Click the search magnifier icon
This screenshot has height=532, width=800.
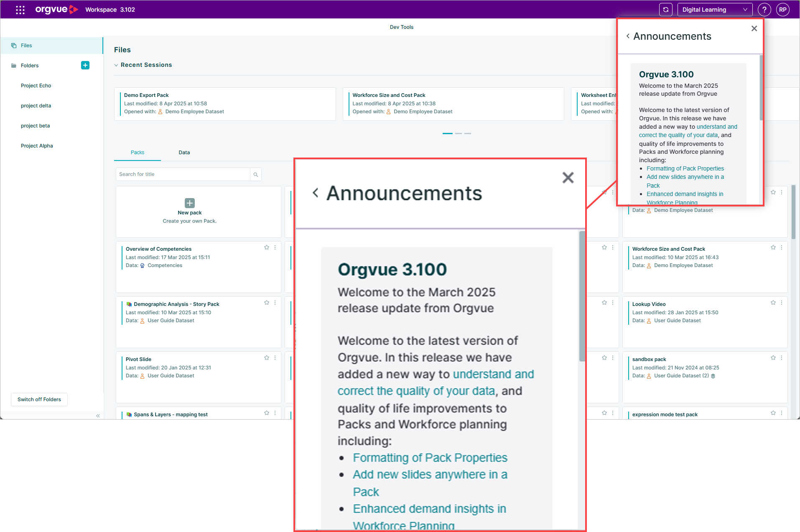[256, 175]
